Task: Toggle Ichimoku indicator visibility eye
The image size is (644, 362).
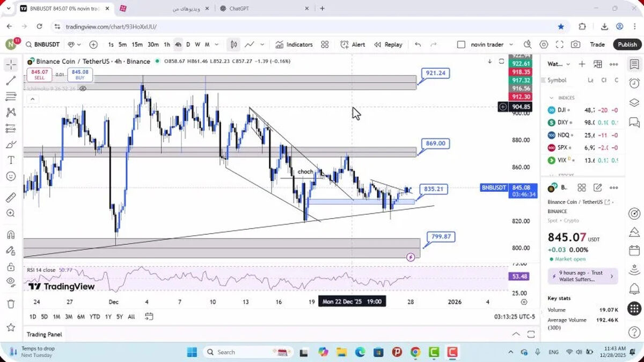Action: pyautogui.click(x=83, y=89)
